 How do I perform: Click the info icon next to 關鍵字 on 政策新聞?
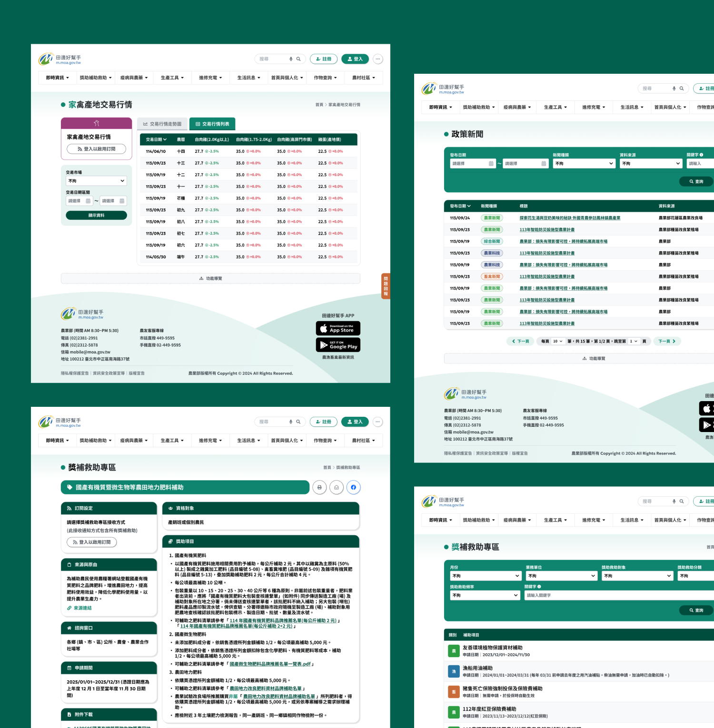coord(701,155)
